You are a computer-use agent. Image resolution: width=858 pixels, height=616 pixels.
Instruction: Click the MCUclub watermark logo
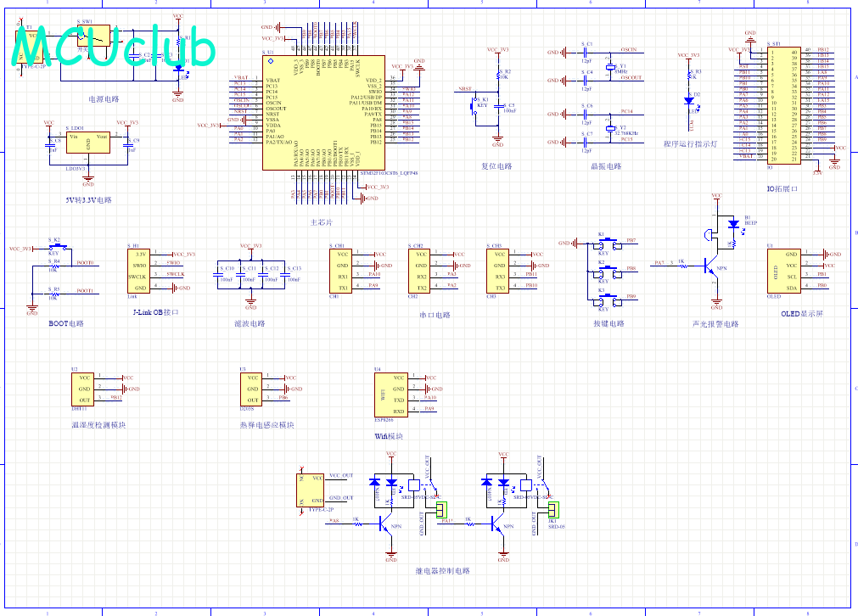113,45
